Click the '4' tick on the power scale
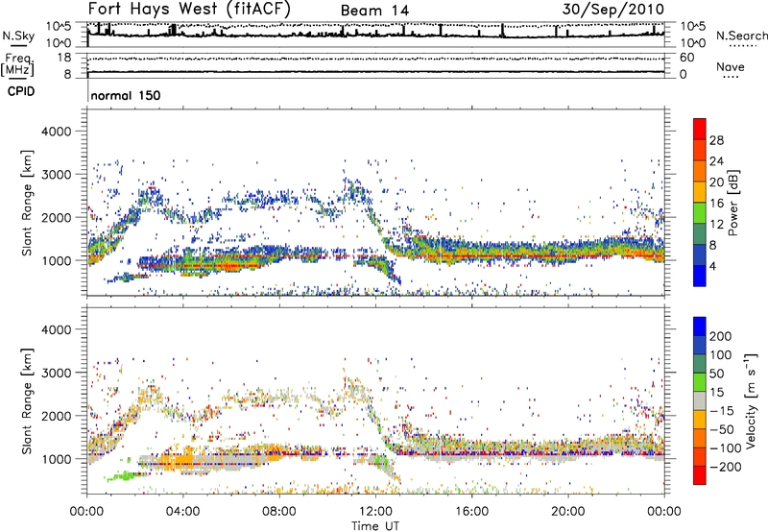Viewport: 768px width, 532px height. [x=713, y=266]
